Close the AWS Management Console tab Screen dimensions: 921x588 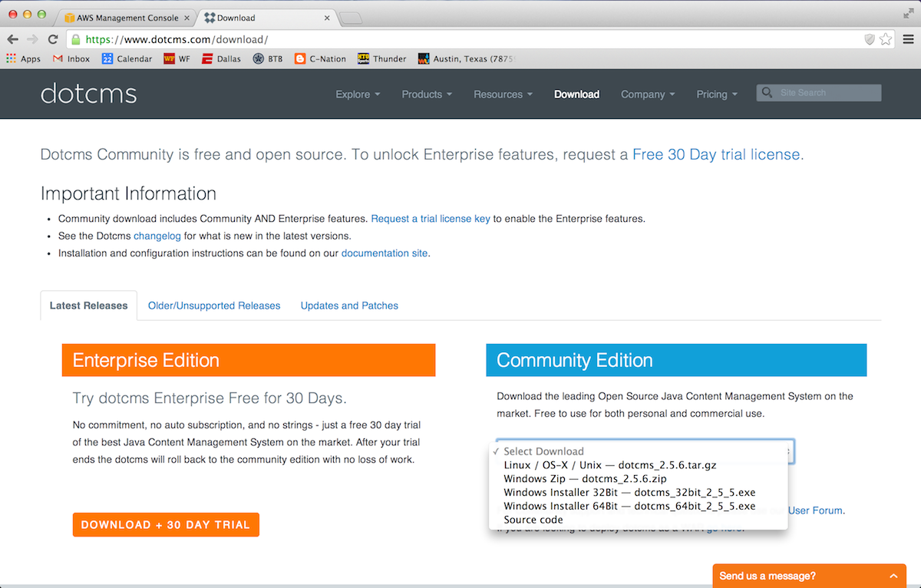[188, 18]
